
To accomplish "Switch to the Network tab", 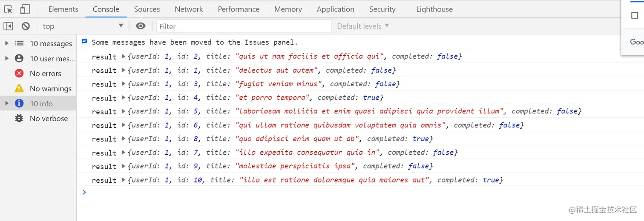I will pos(189,9).
